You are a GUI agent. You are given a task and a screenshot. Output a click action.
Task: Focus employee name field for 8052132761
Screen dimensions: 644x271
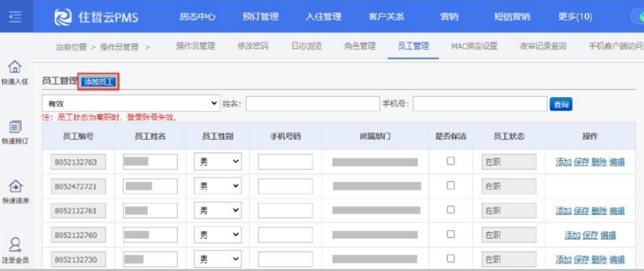[x=150, y=210]
